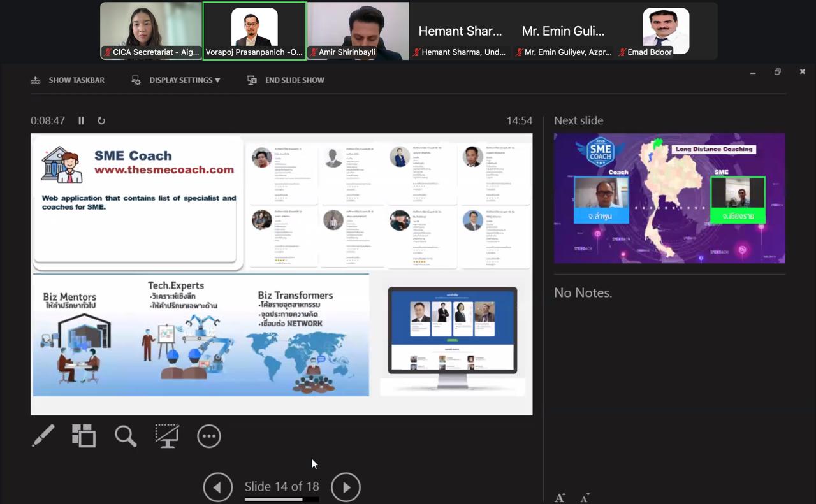Click the slide progress bar

281,500
